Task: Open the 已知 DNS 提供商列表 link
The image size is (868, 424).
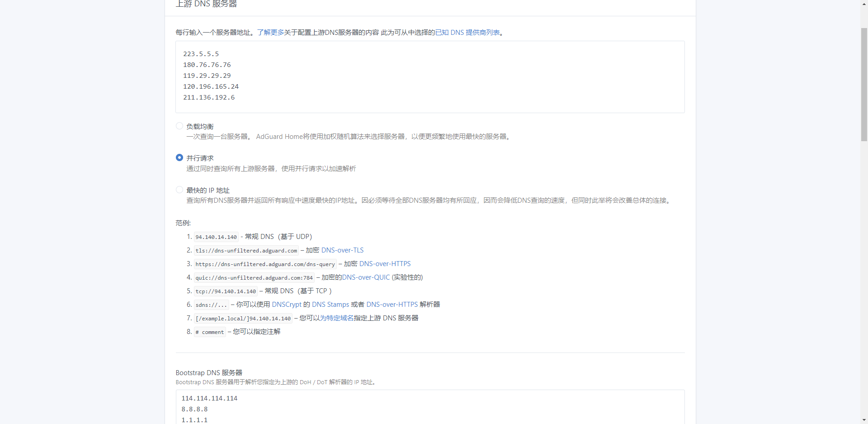Action: [x=467, y=33]
